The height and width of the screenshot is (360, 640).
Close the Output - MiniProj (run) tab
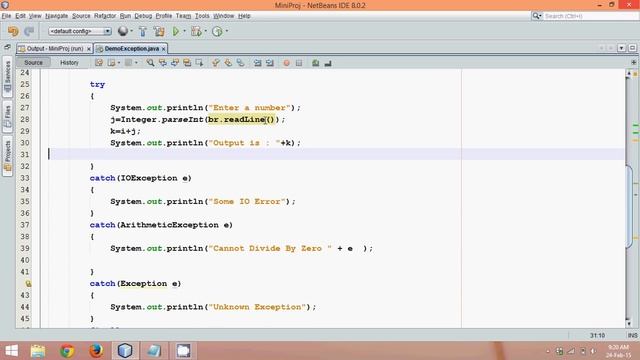tap(89, 49)
